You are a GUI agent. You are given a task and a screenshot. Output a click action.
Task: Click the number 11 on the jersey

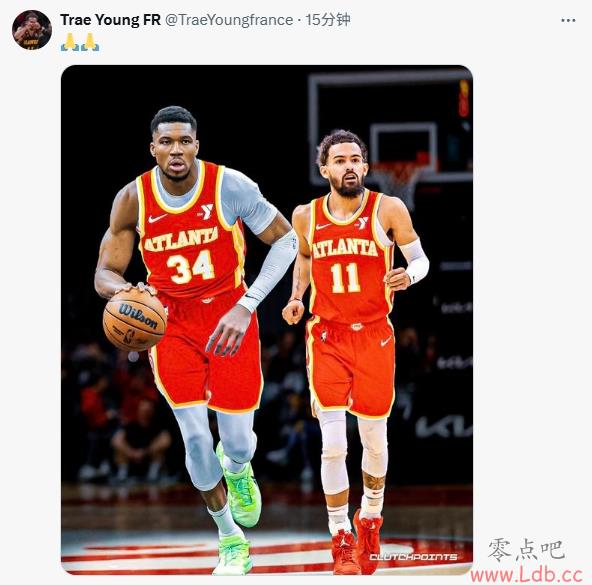345,278
